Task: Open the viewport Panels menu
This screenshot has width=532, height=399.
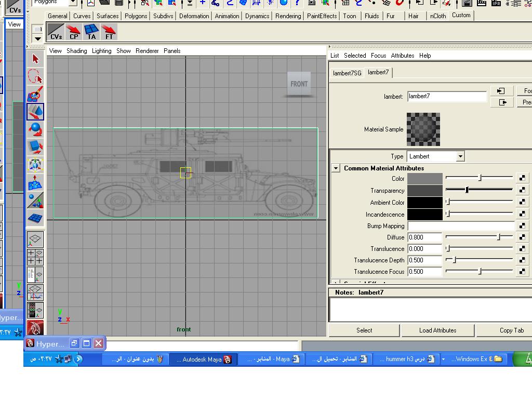Action: [x=172, y=51]
